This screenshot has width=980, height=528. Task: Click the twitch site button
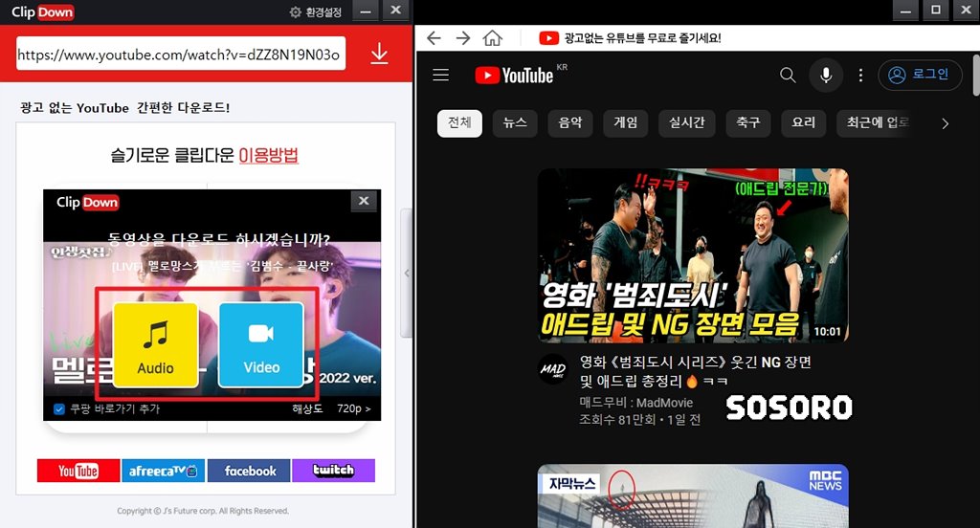(334, 471)
